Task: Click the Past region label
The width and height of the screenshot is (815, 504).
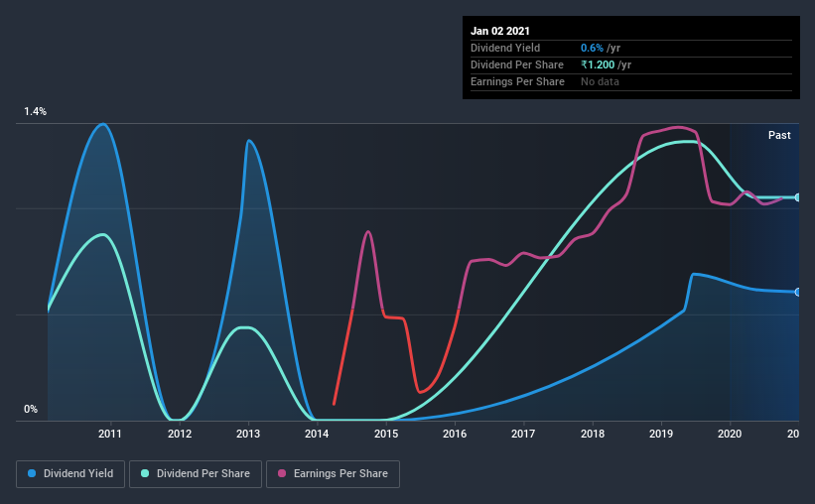Action: 779,135
